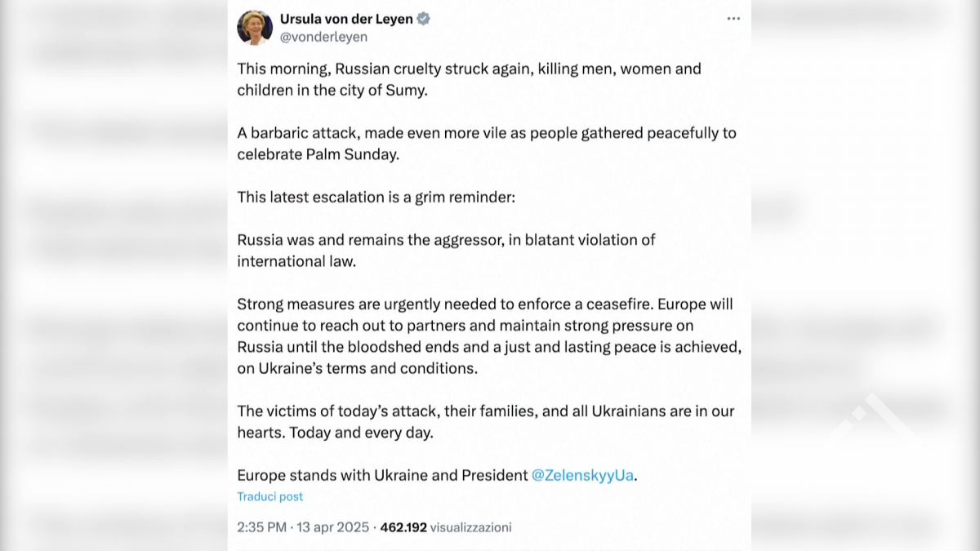
Task: Click Ursula von der Leyen's profile avatar
Action: point(255,27)
